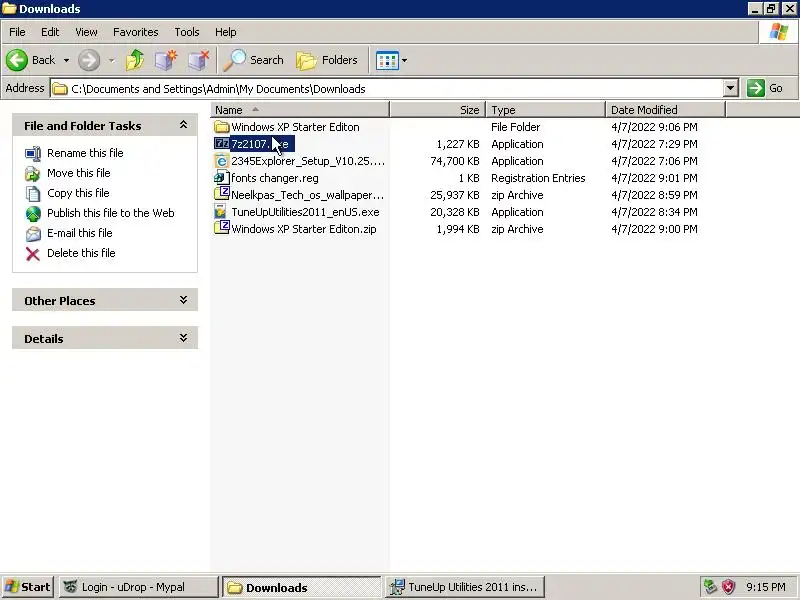800x600 pixels.
Task: Click the E-mail this file link
Action: point(80,233)
